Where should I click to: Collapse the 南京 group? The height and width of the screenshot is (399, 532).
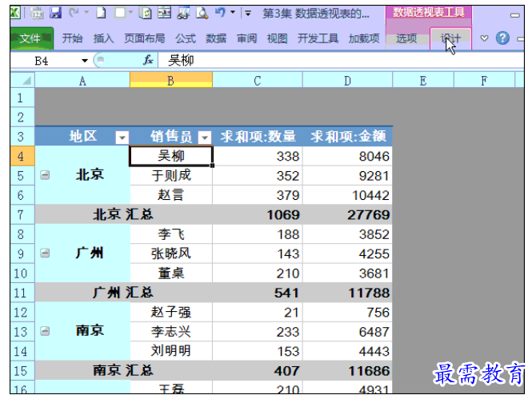(45, 331)
